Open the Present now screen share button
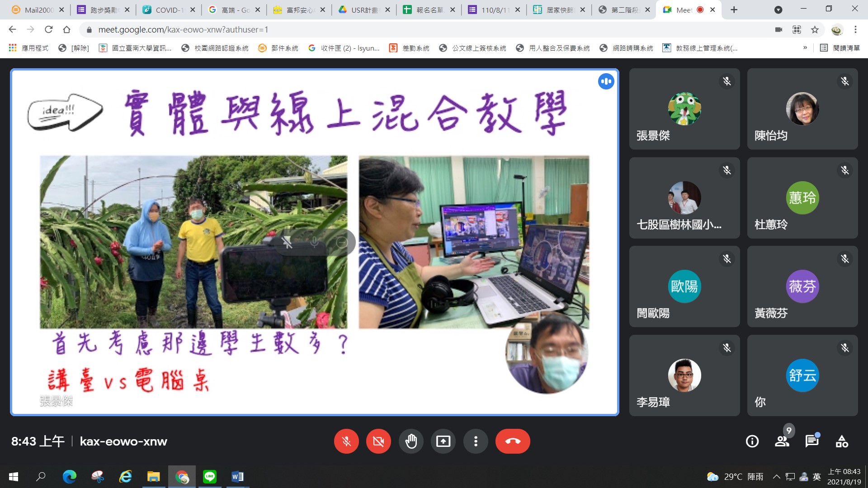 (443, 441)
